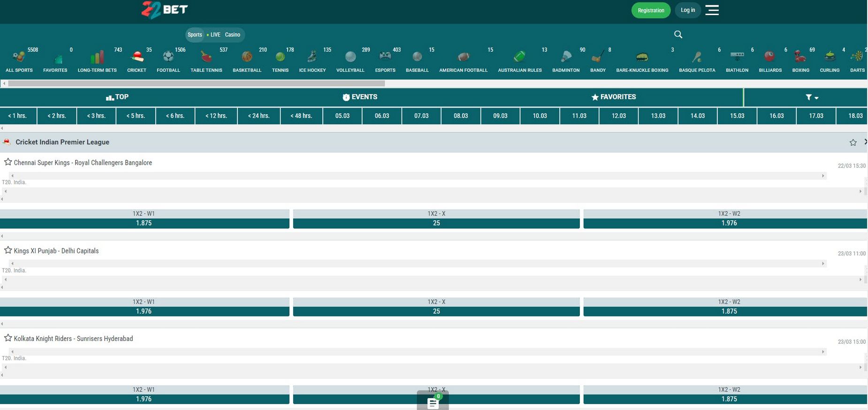The width and height of the screenshot is (868, 410).
Task: Star the Kings XI Punjab match
Action: [8, 250]
